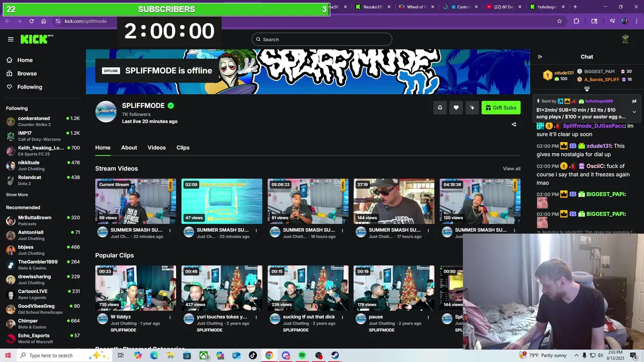Open MrButtaBrown recommended channel
644x362 pixels.
pos(43,220)
